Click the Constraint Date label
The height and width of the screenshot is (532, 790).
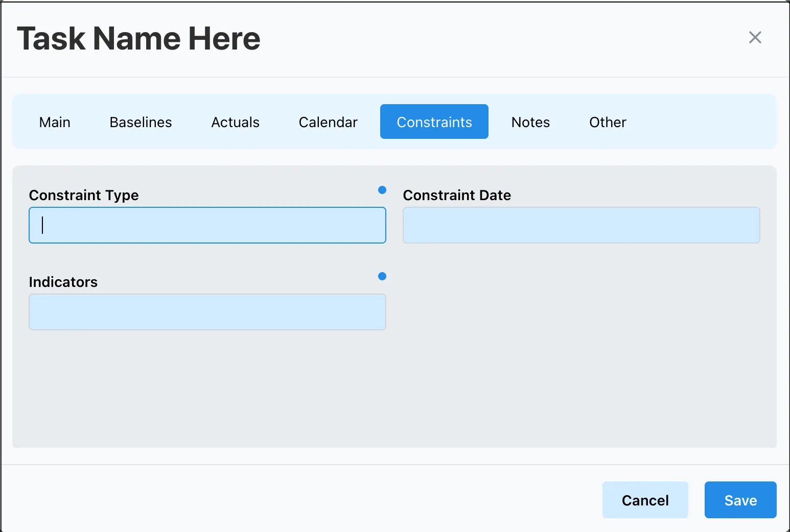pyautogui.click(x=457, y=195)
